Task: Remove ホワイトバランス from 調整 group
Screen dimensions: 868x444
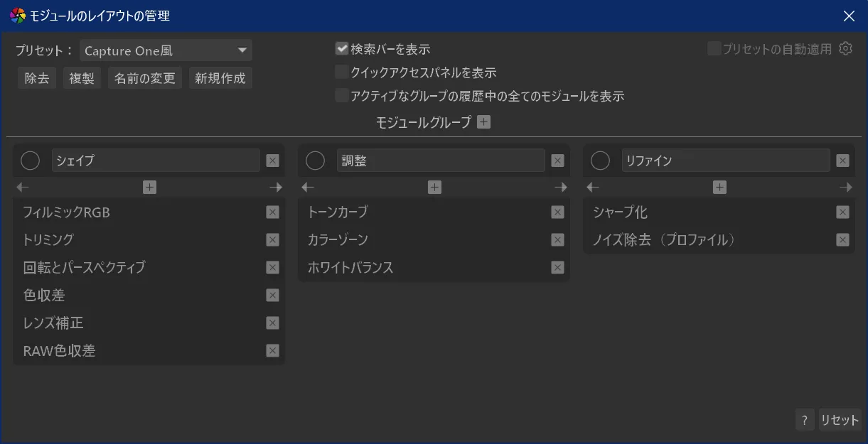Action: click(x=557, y=268)
